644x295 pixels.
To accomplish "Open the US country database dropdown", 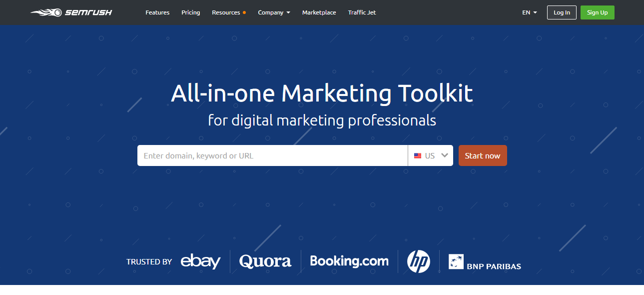I will click(x=431, y=155).
